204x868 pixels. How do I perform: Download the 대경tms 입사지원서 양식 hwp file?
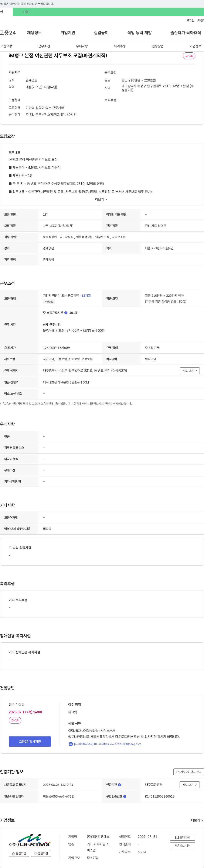[x=108, y=744]
